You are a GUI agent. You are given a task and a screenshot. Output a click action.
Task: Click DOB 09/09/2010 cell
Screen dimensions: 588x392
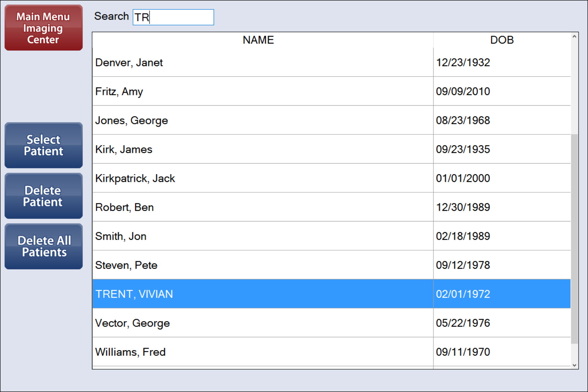click(502, 91)
